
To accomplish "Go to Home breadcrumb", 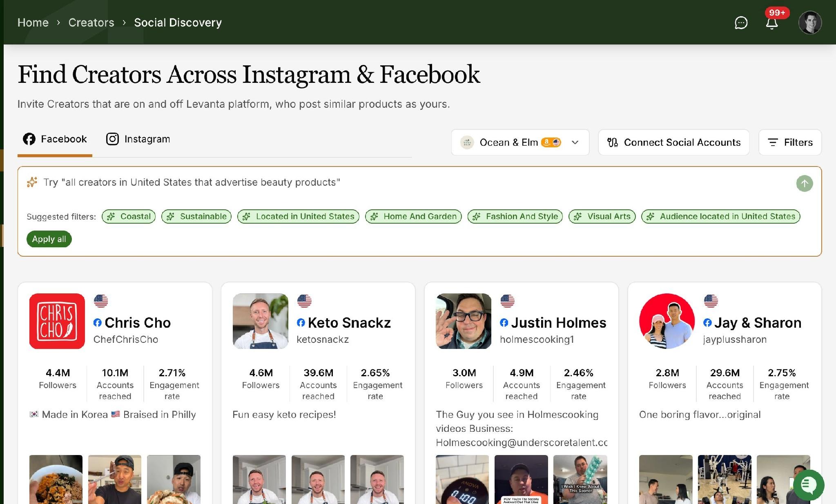I will coord(33,22).
